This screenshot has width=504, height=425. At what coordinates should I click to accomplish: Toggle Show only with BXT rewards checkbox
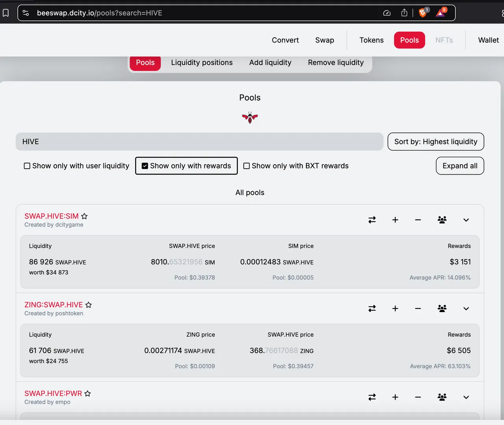pyautogui.click(x=246, y=166)
